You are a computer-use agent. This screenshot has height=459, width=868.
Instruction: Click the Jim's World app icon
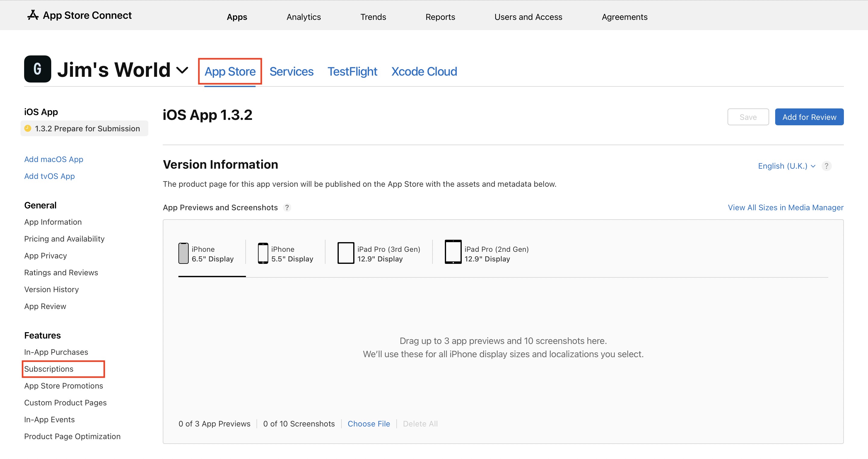(37, 69)
